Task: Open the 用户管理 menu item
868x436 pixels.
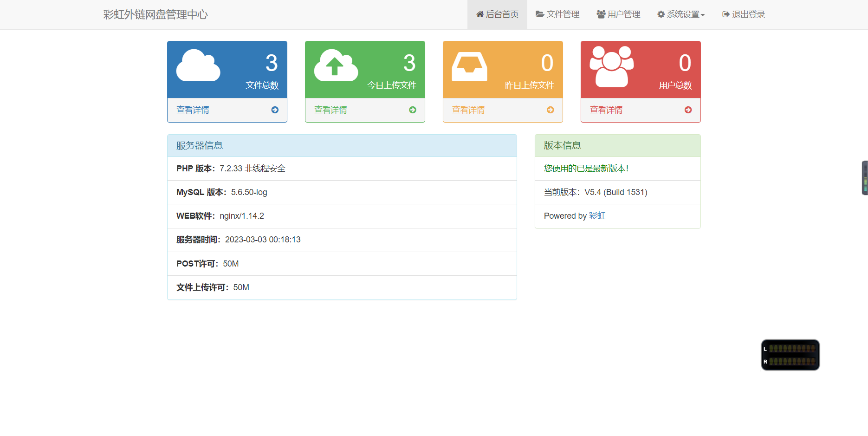Action: 618,14
